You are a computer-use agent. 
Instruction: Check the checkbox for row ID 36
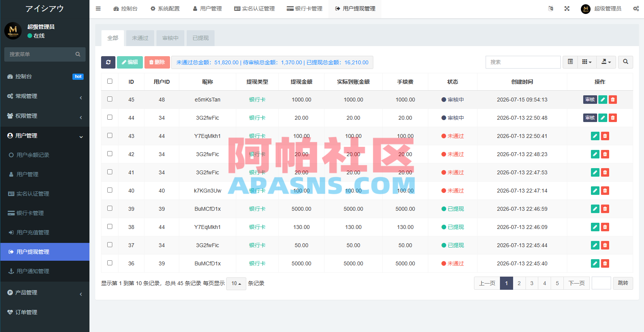pyautogui.click(x=110, y=263)
